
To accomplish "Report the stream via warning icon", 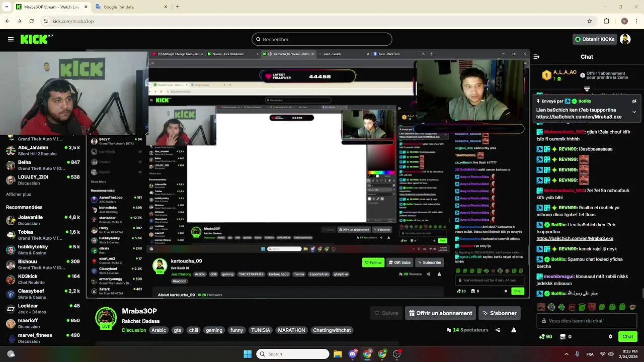I will [x=514, y=330].
